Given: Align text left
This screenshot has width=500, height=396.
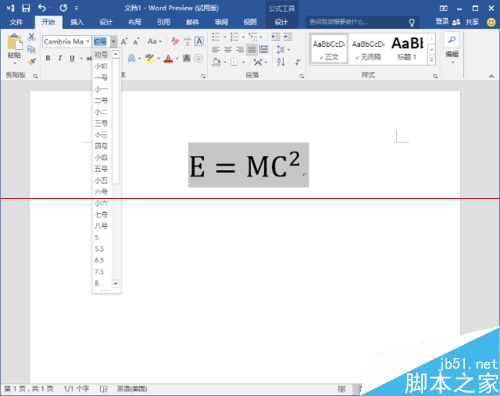Looking at the screenshot, I should tap(216, 50).
